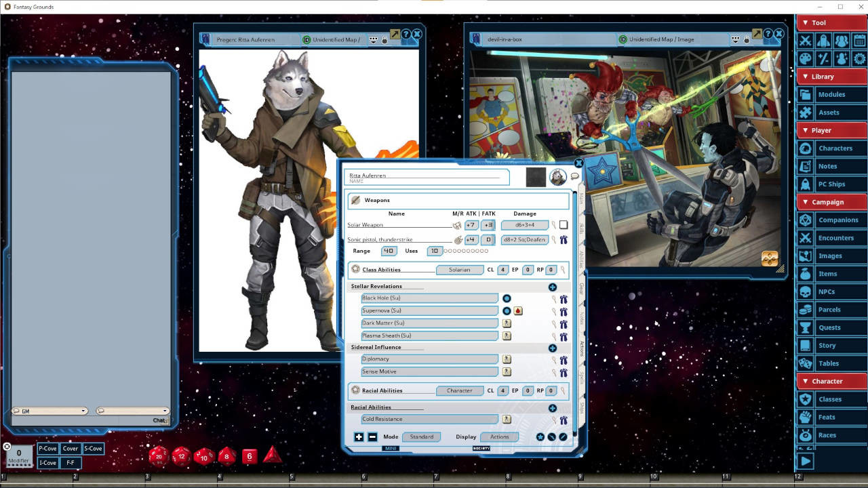The height and width of the screenshot is (488, 868).
Task: Open the calendar tool
Action: (x=859, y=40)
